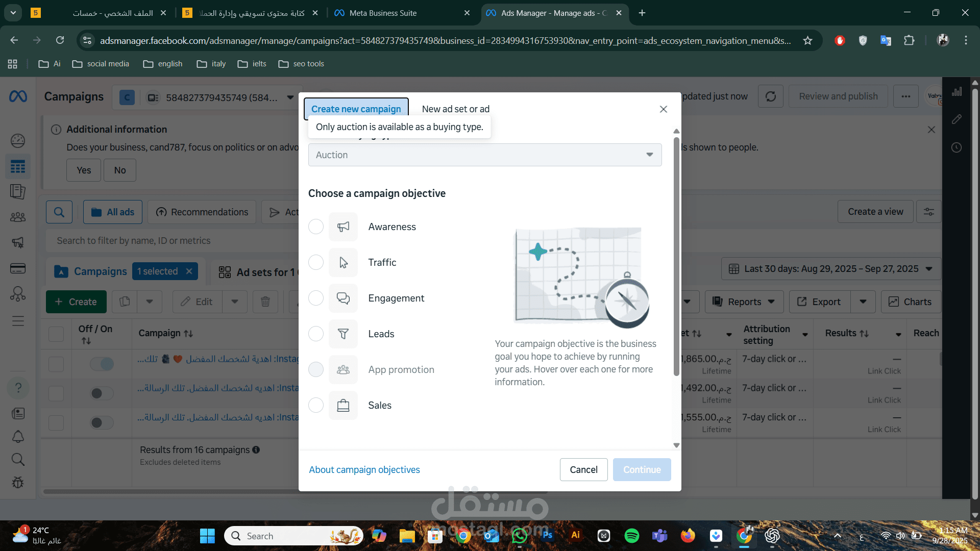Open About campaign objectives link
Viewport: 980px width, 551px height.
click(x=364, y=469)
